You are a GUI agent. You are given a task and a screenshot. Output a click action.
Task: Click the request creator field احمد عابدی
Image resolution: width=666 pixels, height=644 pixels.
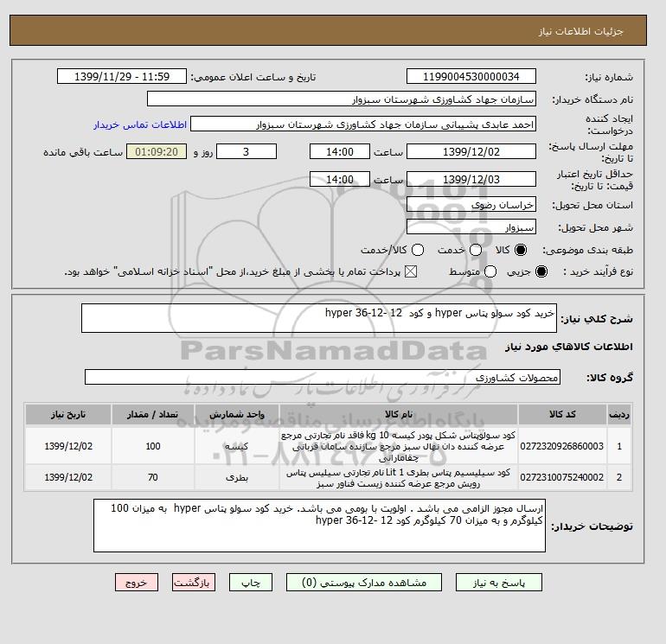pyautogui.click(x=363, y=124)
